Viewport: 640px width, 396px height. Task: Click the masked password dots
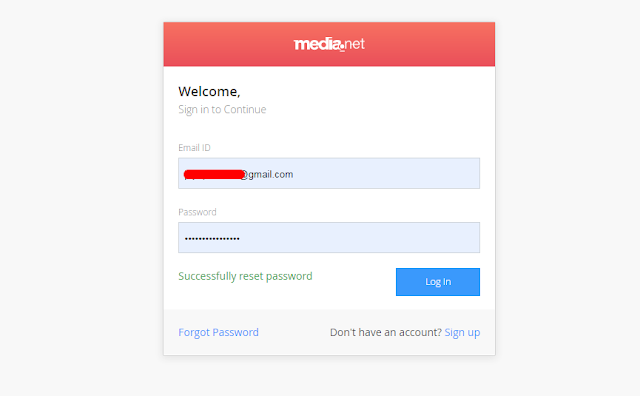212,238
